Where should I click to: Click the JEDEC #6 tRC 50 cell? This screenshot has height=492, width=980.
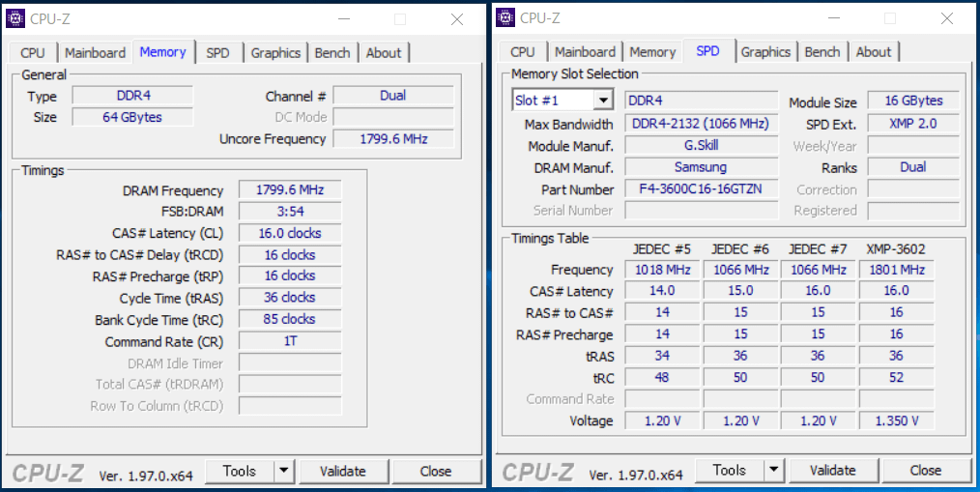(x=740, y=378)
